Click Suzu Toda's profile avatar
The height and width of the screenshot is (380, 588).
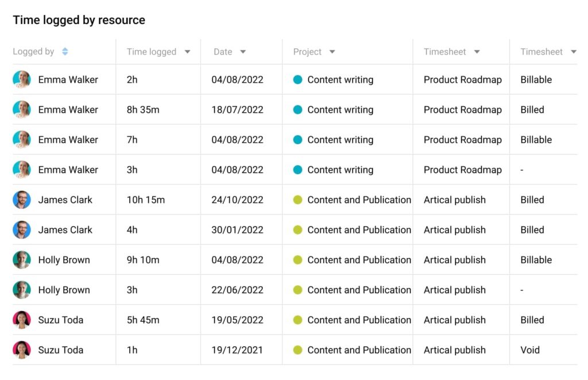click(22, 320)
